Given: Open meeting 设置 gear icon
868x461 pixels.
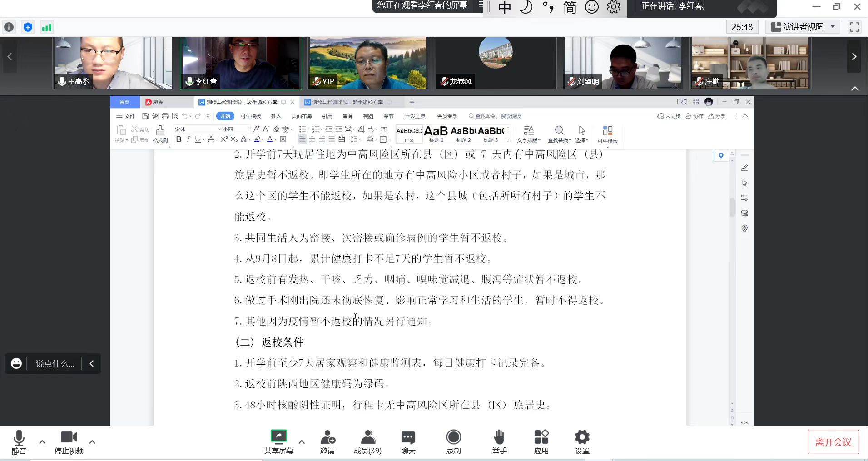Looking at the screenshot, I should pos(582,438).
